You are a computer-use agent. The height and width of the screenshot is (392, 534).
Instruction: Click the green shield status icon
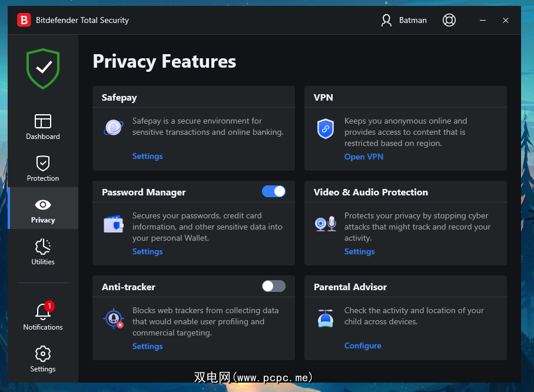pyautogui.click(x=43, y=68)
